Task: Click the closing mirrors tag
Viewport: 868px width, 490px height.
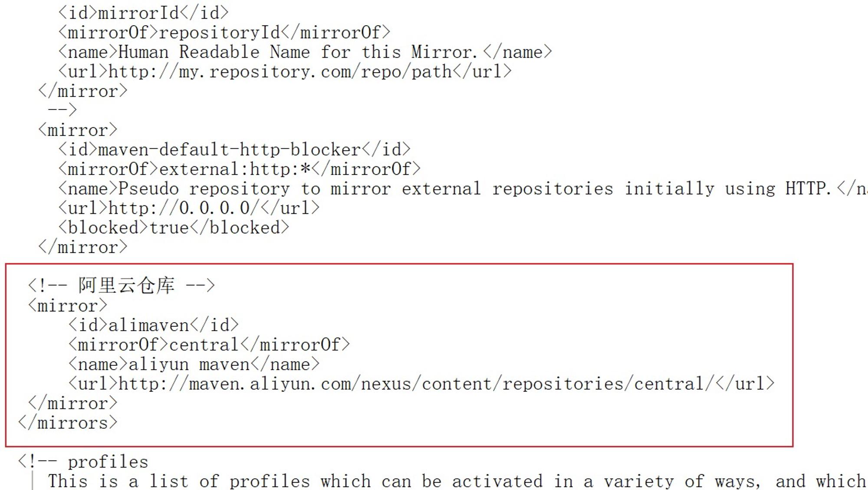Action: [x=68, y=423]
